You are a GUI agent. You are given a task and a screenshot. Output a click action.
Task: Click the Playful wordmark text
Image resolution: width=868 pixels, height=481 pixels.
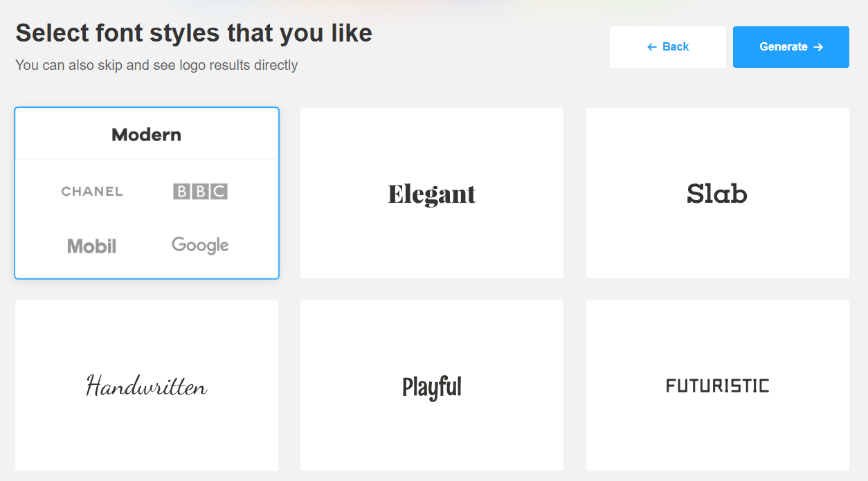pyautogui.click(x=432, y=388)
